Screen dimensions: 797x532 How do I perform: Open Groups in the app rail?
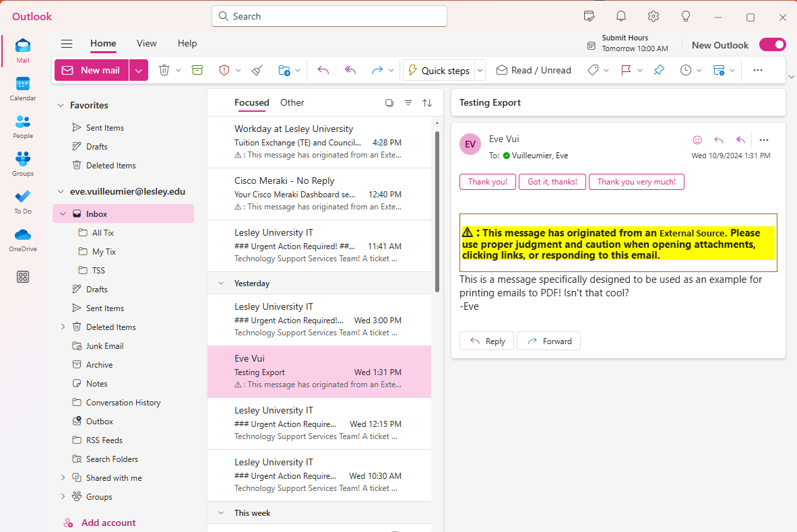click(x=23, y=164)
